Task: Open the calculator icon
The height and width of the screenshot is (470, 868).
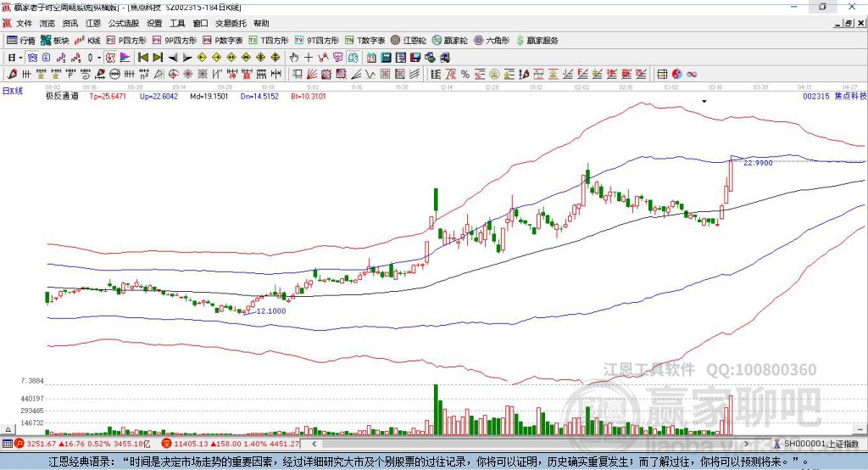Action: pos(386,58)
